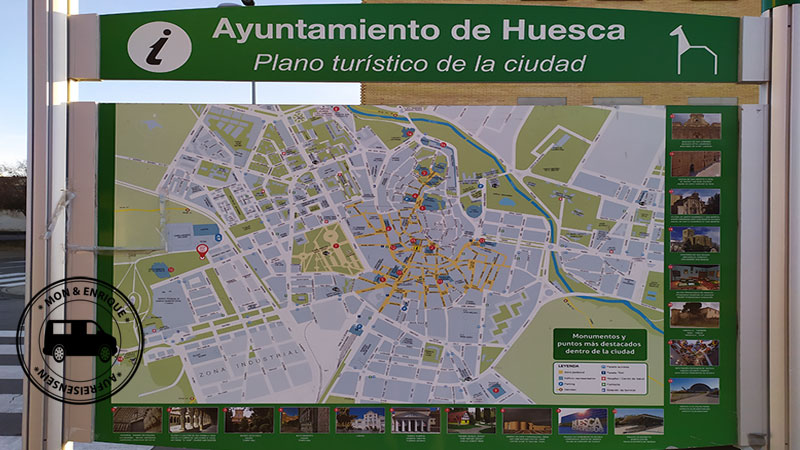Open the cloister arches thumbnail in bottom row
Image resolution: width=800 pixels, height=450 pixels.
point(193,420)
